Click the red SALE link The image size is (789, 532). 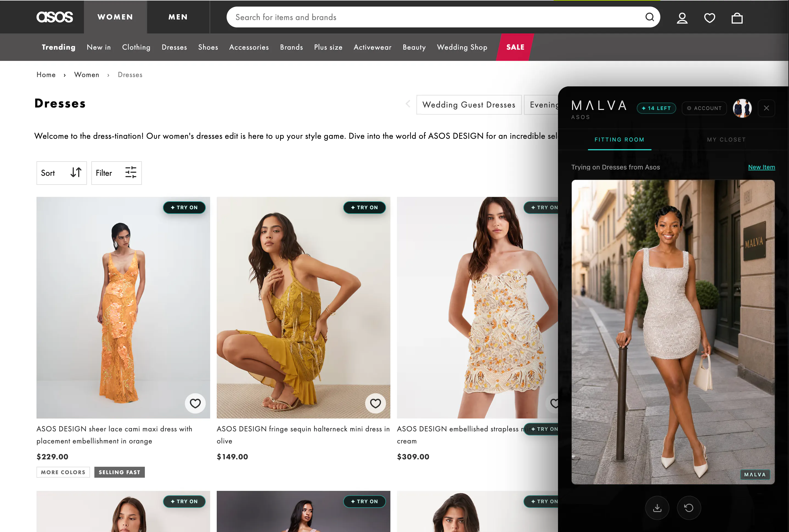[515, 47]
